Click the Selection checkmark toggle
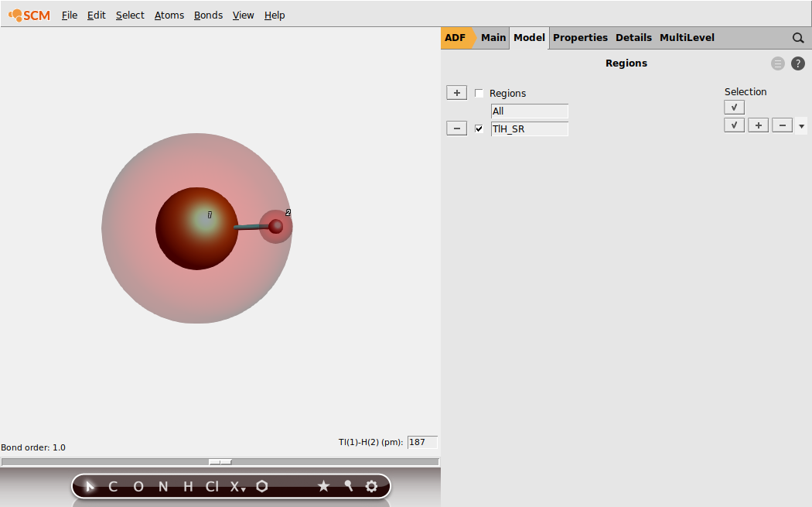This screenshot has width=812, height=507. tap(733, 107)
